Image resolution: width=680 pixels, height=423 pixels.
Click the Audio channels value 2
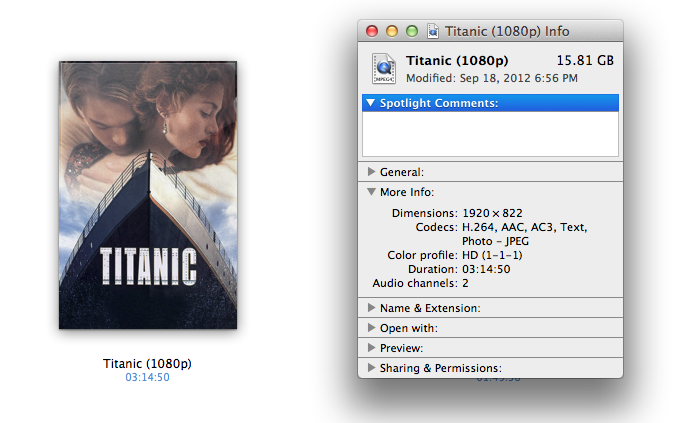465,283
